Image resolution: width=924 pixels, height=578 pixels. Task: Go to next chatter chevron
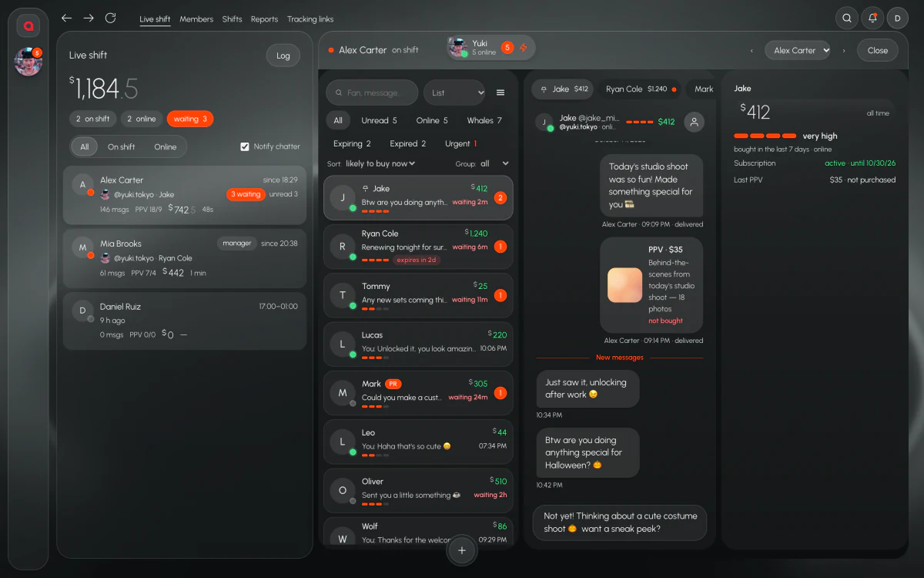click(844, 51)
